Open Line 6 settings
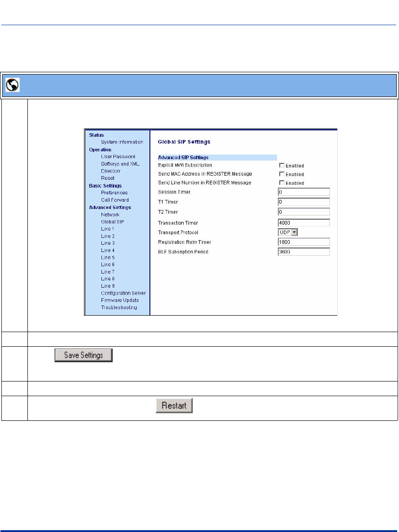The image size is (399, 532). coord(108,265)
